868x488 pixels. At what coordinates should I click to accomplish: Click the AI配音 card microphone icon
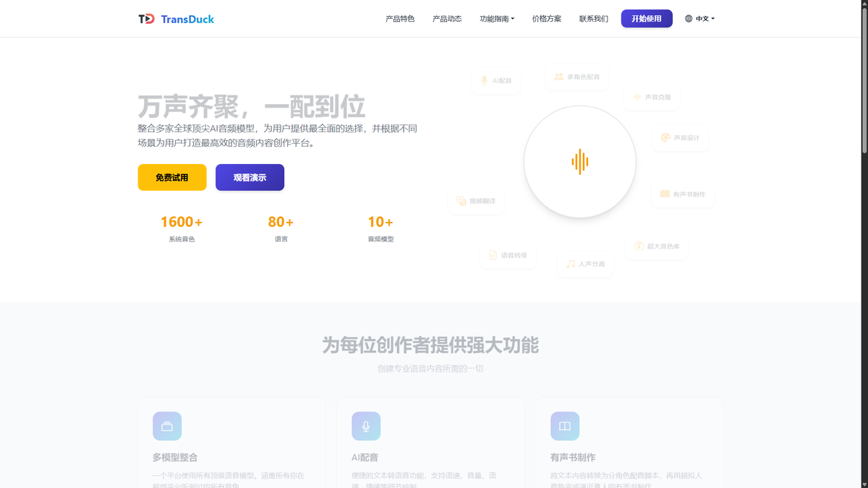366,426
